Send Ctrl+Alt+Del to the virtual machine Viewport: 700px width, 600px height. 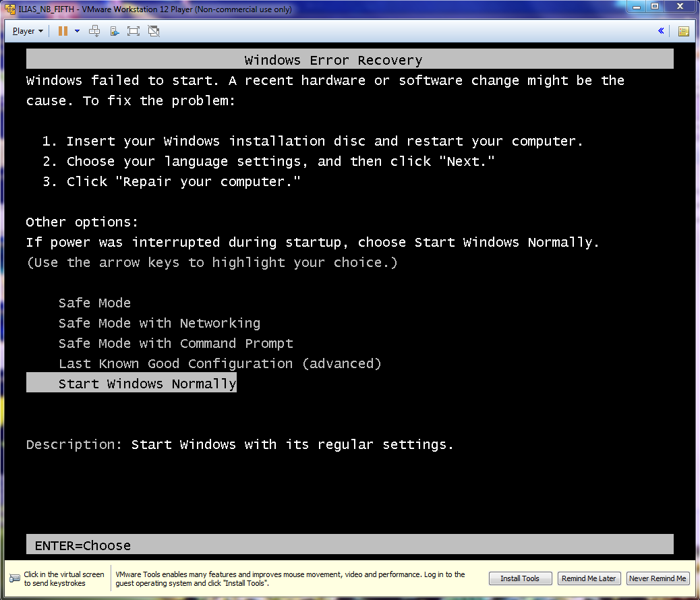click(x=94, y=31)
